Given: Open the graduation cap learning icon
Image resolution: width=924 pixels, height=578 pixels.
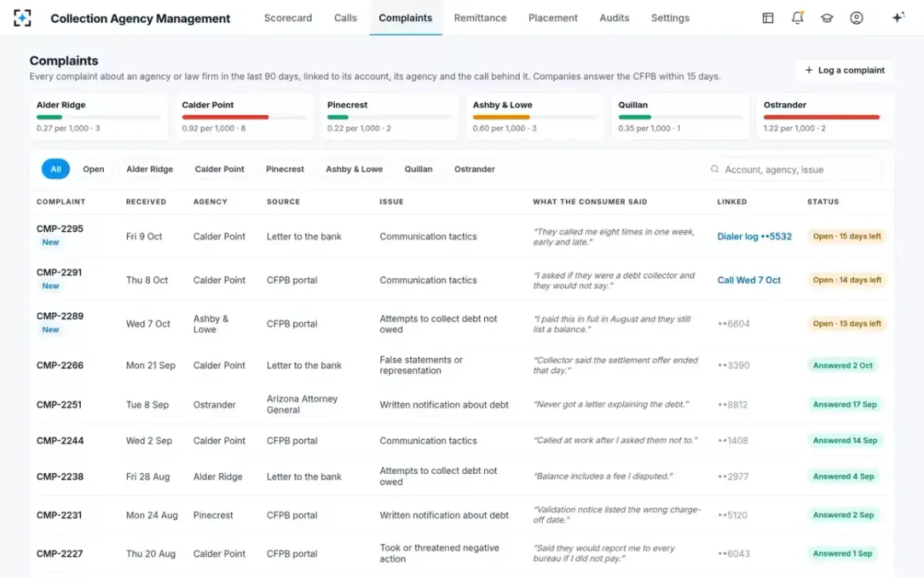Looking at the screenshot, I should (x=827, y=18).
